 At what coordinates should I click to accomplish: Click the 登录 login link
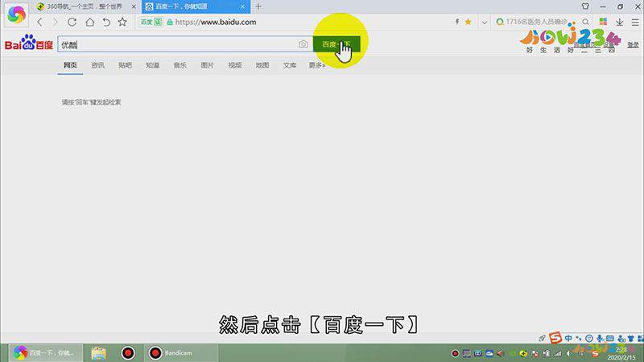633,45
